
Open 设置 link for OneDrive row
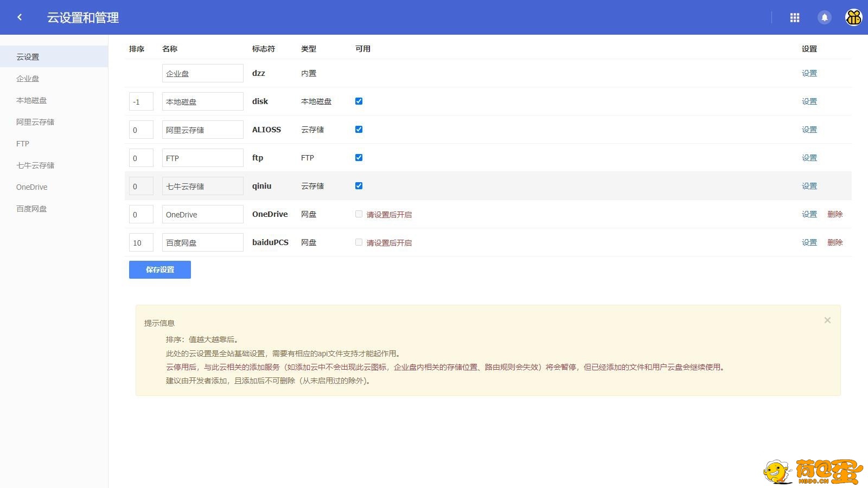coord(809,214)
